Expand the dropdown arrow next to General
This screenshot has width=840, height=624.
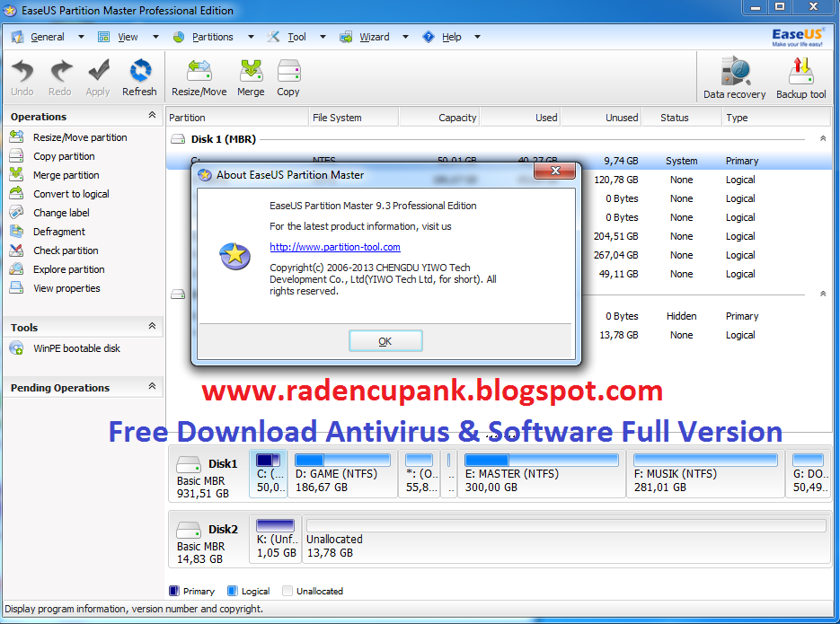coord(81,37)
